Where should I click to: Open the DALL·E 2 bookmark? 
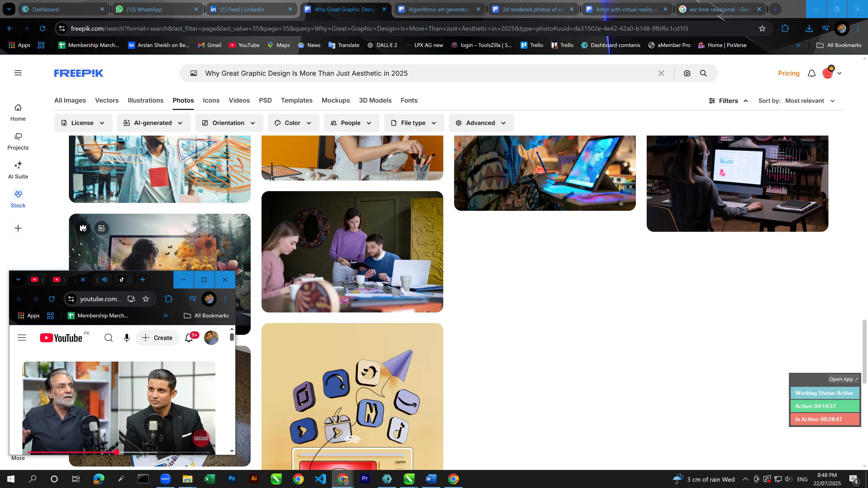pos(382,45)
